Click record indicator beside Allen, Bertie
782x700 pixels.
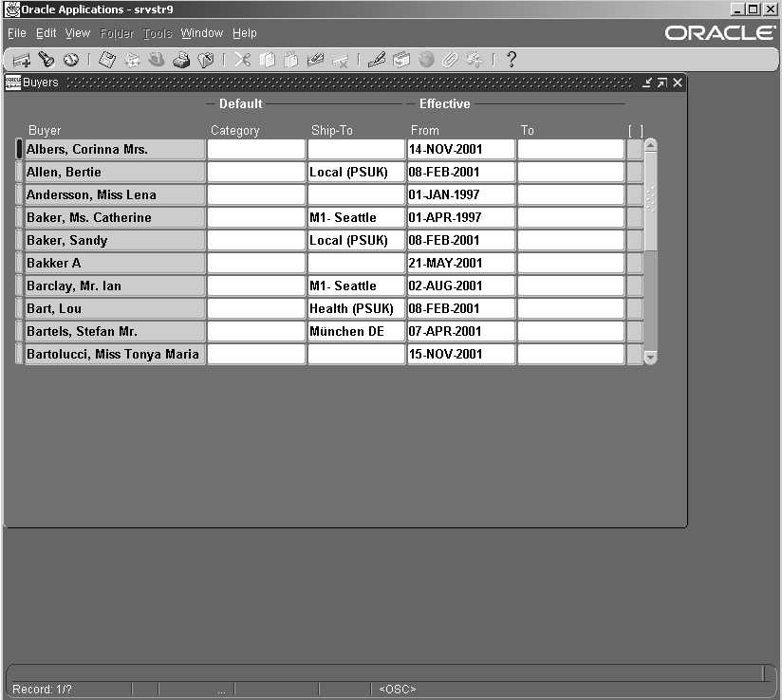click(19, 172)
